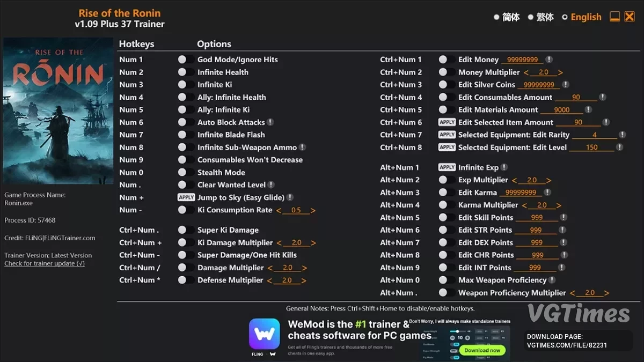Increase Money Multiplier with right arrow
The height and width of the screenshot is (362, 644).
coord(560,72)
